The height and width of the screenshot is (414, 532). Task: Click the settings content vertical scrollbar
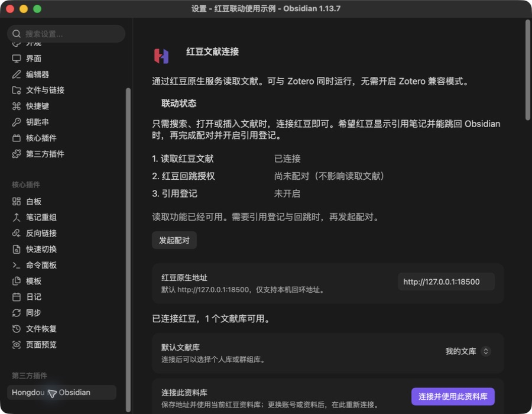coord(528,70)
